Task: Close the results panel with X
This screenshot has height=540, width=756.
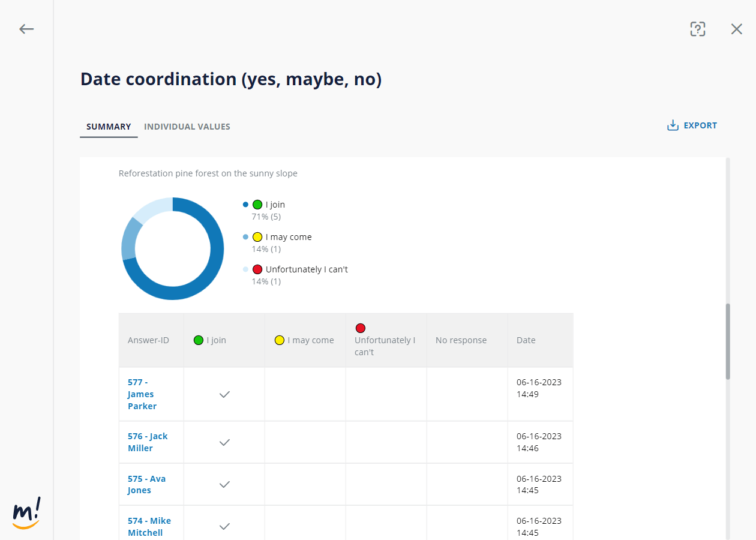Action: [736, 29]
